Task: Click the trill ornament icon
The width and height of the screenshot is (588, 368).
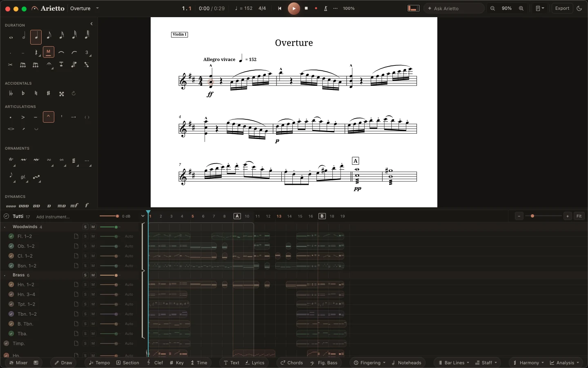Action: (11, 160)
